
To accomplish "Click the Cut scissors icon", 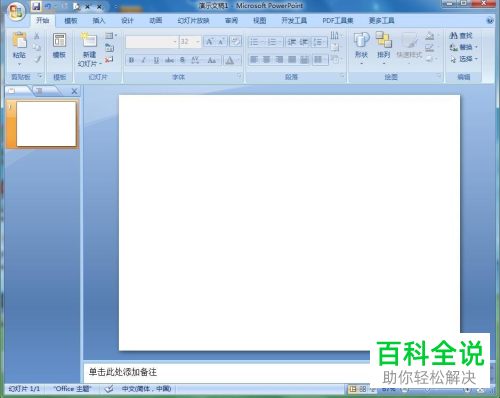I will tap(37, 36).
